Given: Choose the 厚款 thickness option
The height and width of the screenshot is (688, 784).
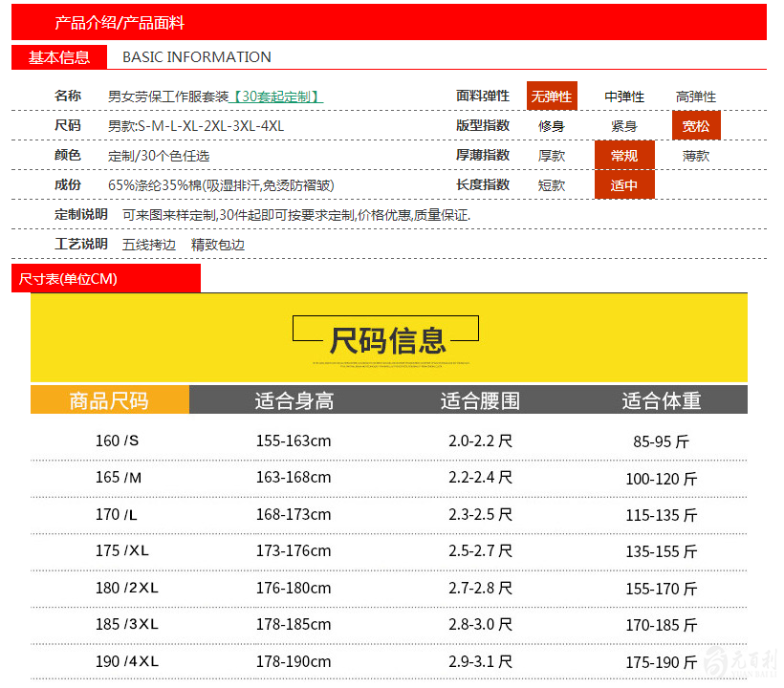Looking at the screenshot, I should coord(552,156).
